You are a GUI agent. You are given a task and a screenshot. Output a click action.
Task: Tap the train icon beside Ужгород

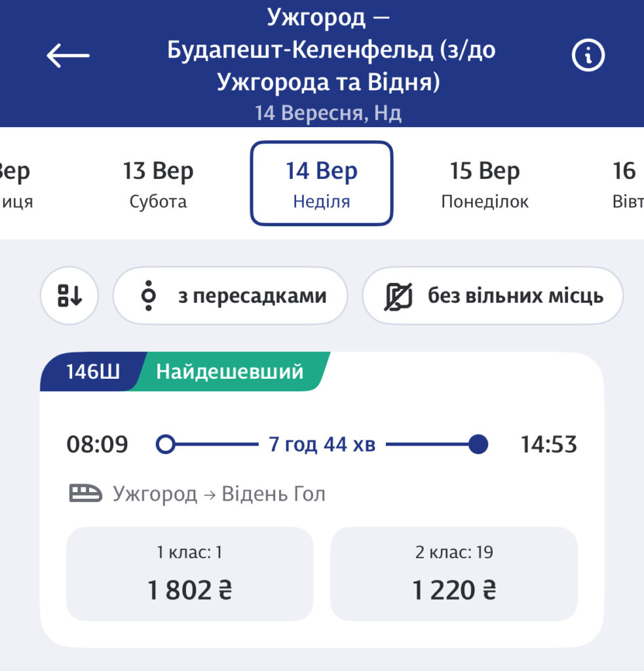pos(86,493)
